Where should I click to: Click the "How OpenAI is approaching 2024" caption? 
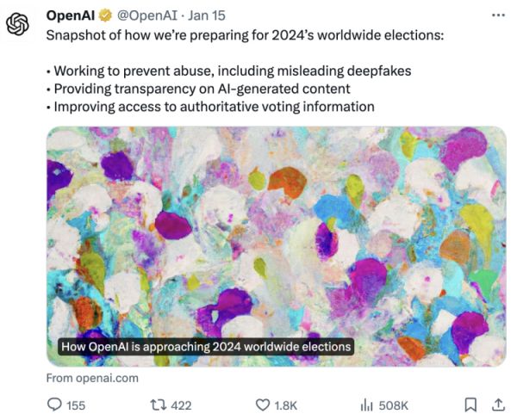[207, 346]
